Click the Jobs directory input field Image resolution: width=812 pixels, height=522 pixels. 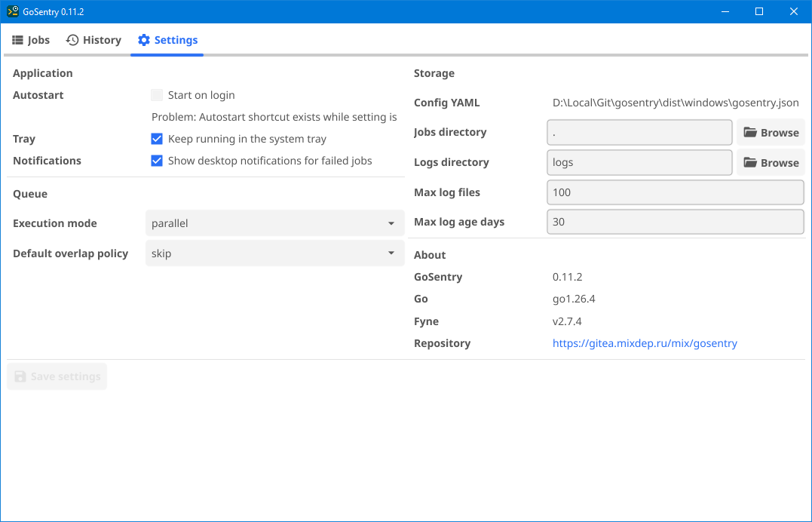pyautogui.click(x=639, y=133)
